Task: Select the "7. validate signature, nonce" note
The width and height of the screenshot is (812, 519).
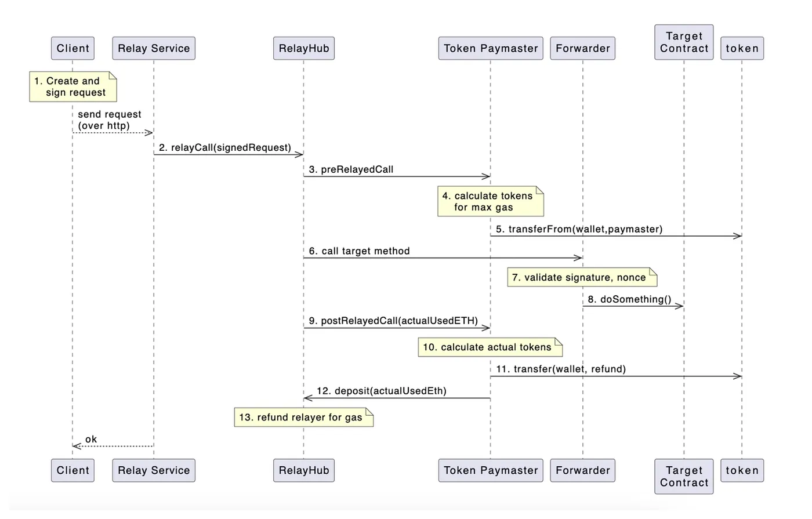Action: click(x=582, y=278)
